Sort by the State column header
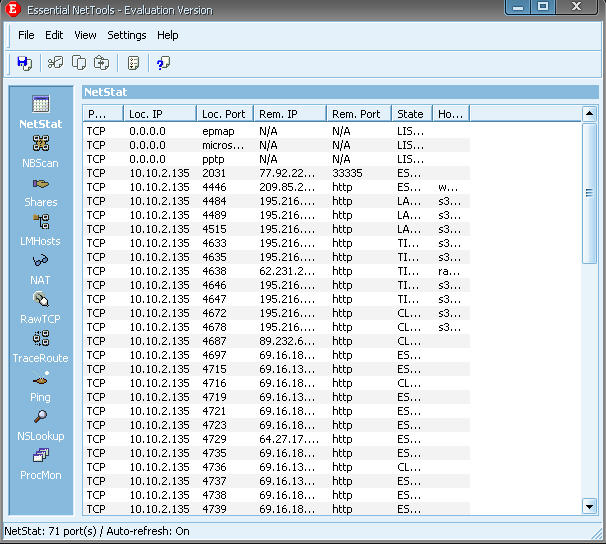This screenshot has height=544, width=606. [x=412, y=114]
